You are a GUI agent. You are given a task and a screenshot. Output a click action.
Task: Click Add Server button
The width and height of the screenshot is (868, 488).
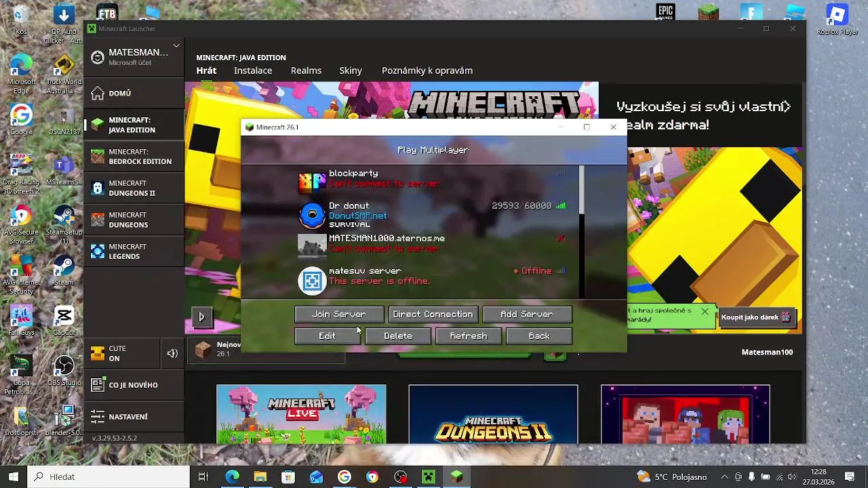click(x=527, y=314)
